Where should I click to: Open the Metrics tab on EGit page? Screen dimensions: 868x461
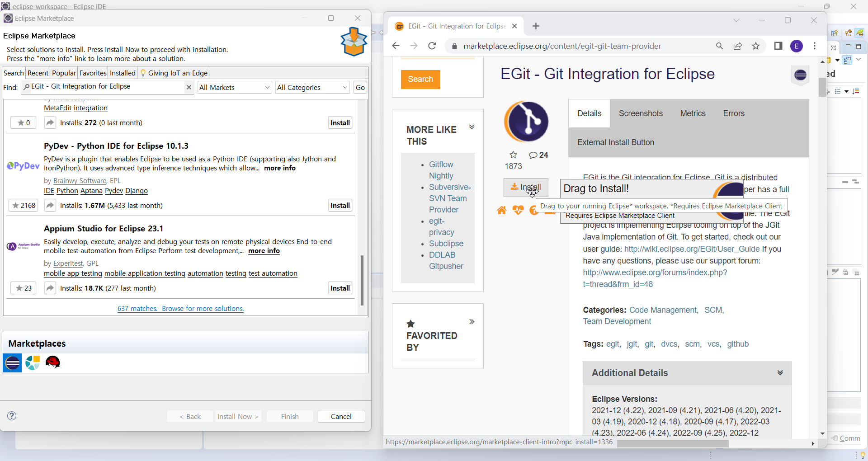click(693, 113)
